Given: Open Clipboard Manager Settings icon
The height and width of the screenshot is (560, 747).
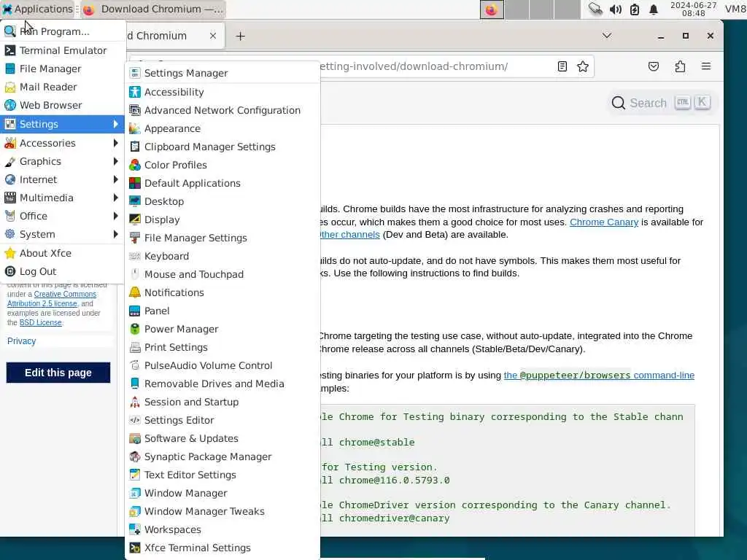Looking at the screenshot, I should [135, 147].
